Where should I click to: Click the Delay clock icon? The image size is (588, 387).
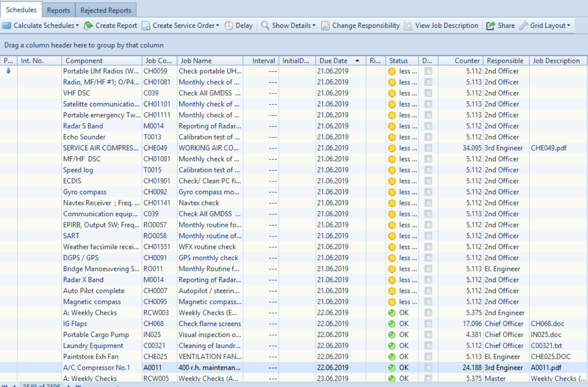point(229,26)
